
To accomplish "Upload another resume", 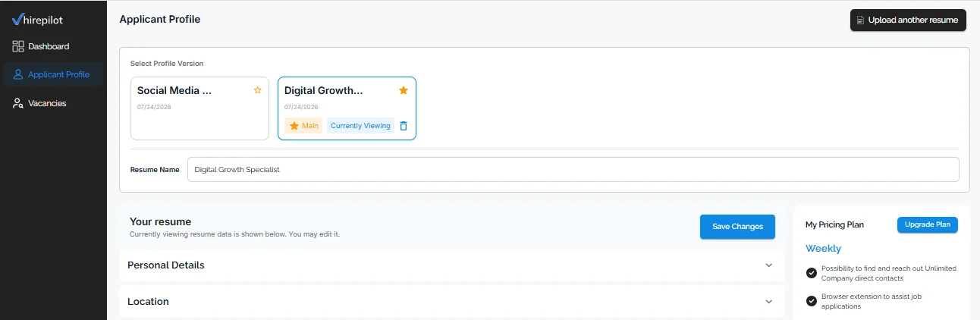I will pyautogui.click(x=908, y=20).
